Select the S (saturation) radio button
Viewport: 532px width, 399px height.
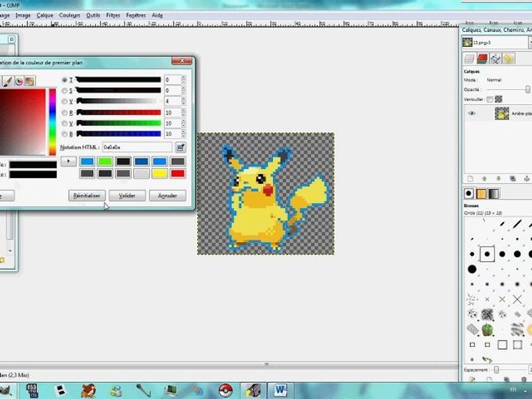[64, 90]
